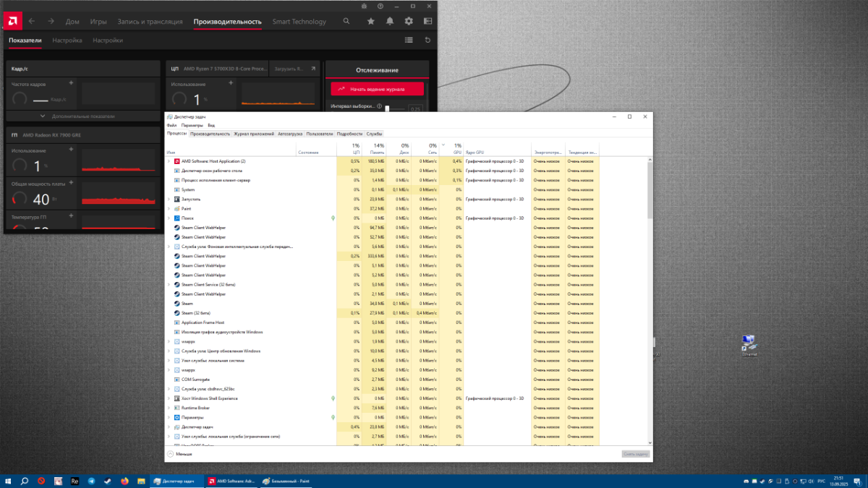Pop out the ЦП card with arrow icon
This screenshot has height=488, width=868.
[313, 69]
